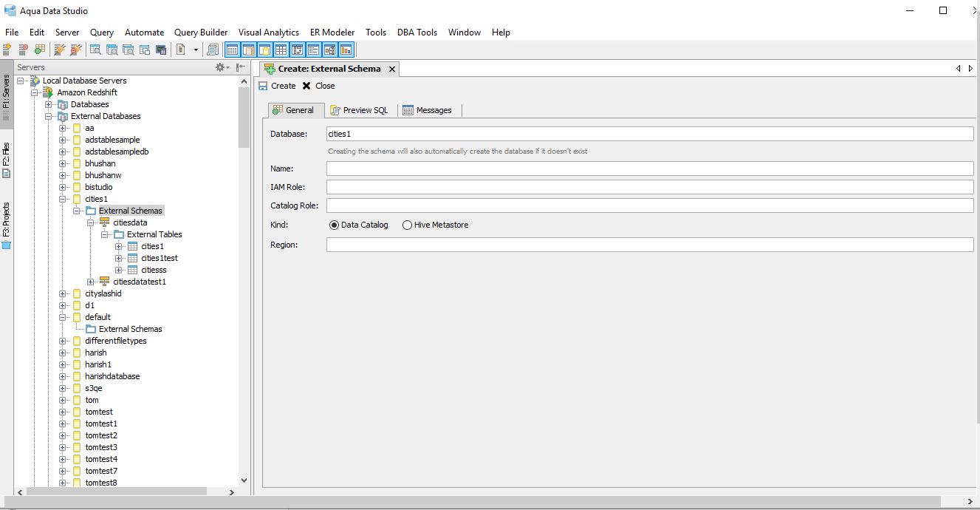Collapse the cities1 database node

(63, 199)
